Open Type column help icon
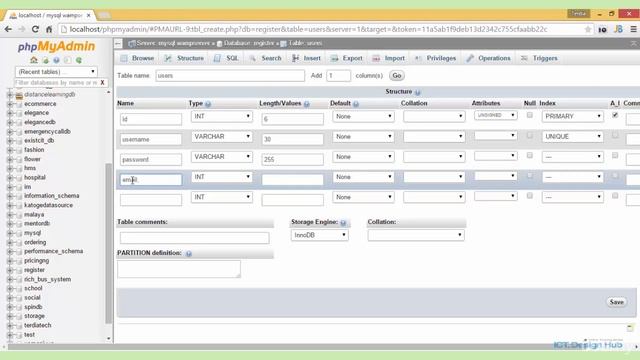Image resolution: width=640 pixels, height=360 pixels. point(208,104)
